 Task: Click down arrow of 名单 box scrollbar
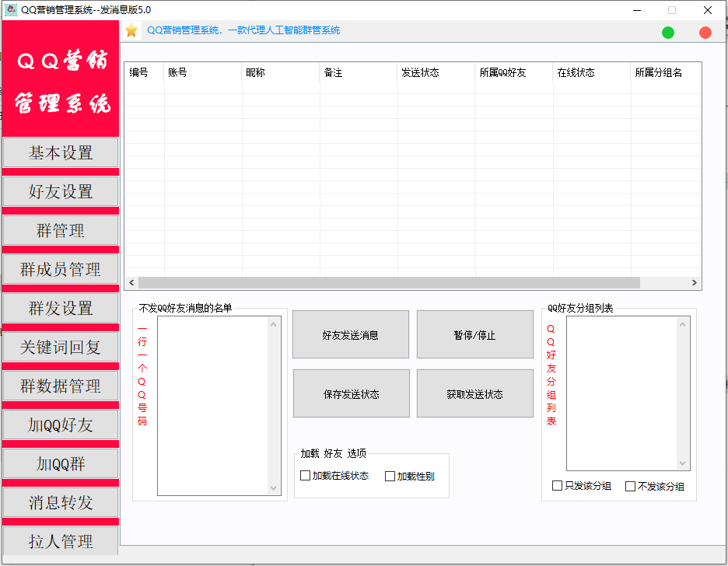tap(274, 487)
